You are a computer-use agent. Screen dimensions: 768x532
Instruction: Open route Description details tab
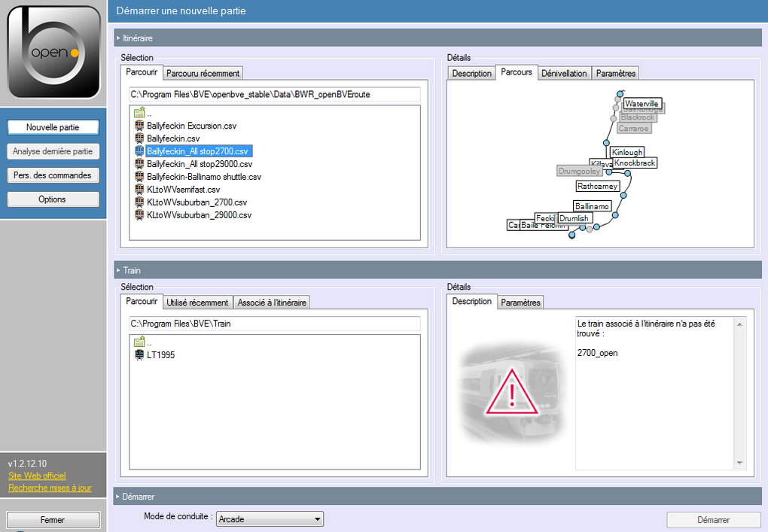coord(471,74)
